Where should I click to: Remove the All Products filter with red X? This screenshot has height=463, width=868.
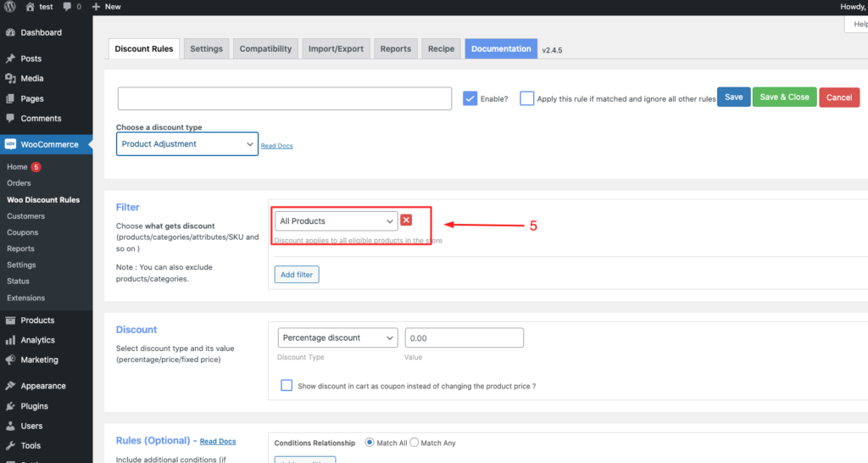pos(406,220)
